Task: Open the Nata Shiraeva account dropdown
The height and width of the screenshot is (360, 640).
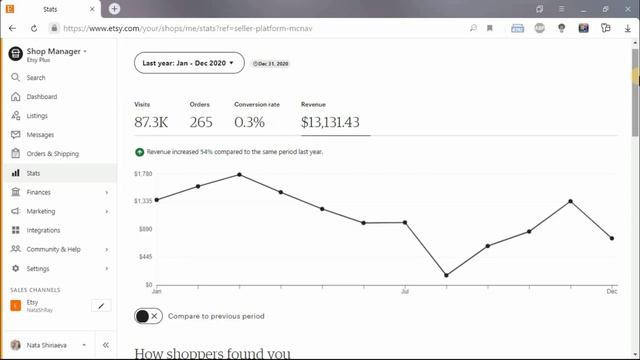Action: pos(84,345)
